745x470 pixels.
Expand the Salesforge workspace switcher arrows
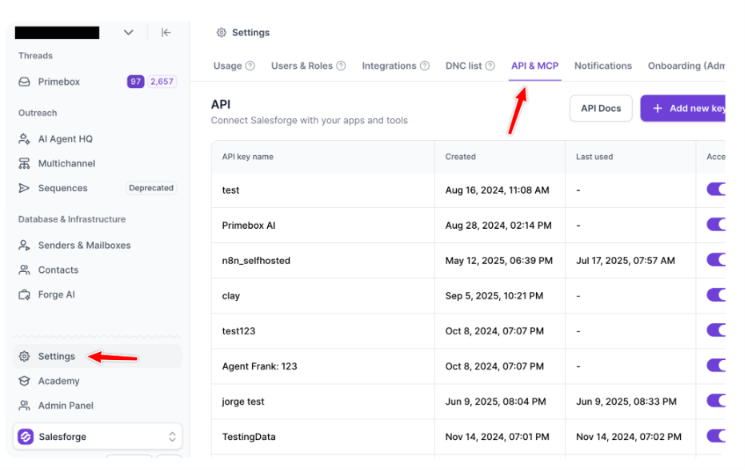[x=172, y=436]
